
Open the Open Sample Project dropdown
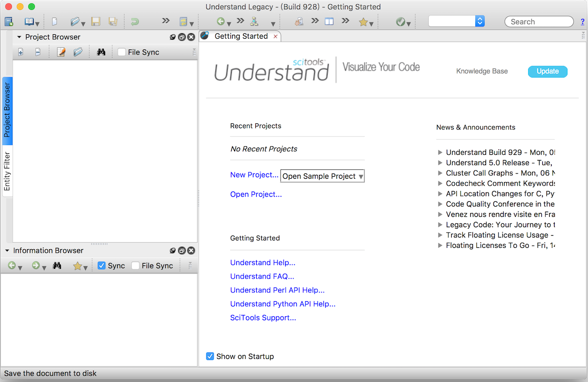(322, 176)
